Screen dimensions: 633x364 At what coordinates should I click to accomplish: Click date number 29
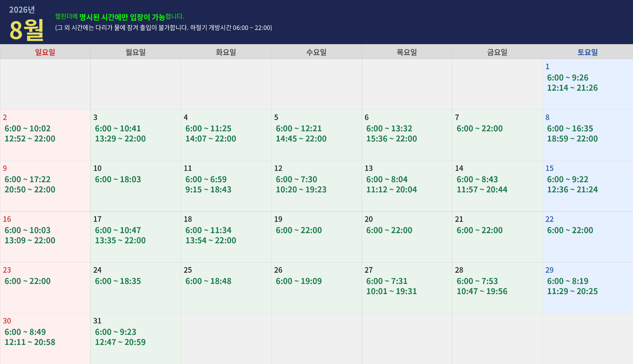tap(549, 270)
